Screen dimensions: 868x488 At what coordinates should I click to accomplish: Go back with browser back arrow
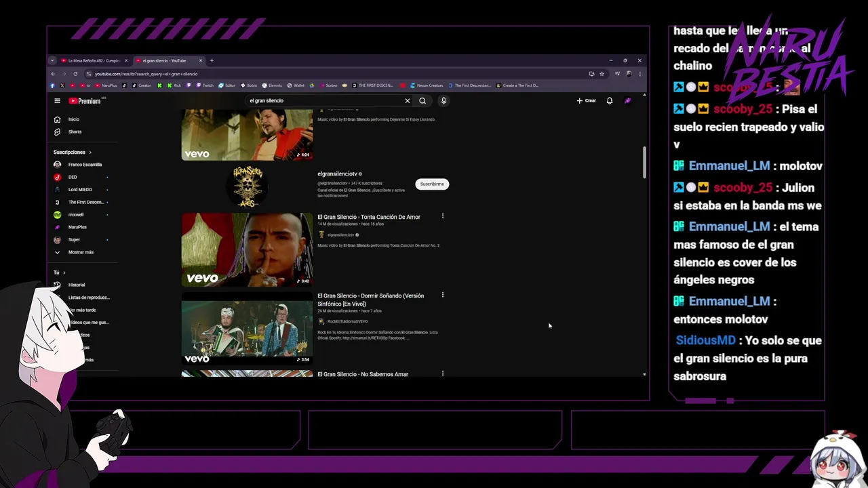click(x=53, y=74)
